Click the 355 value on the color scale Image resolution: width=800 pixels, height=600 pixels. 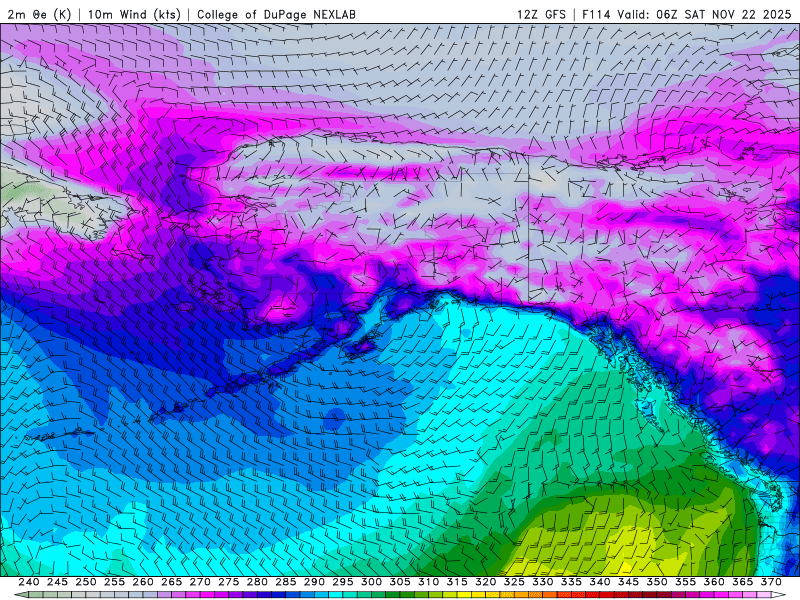pyautogui.click(x=686, y=582)
